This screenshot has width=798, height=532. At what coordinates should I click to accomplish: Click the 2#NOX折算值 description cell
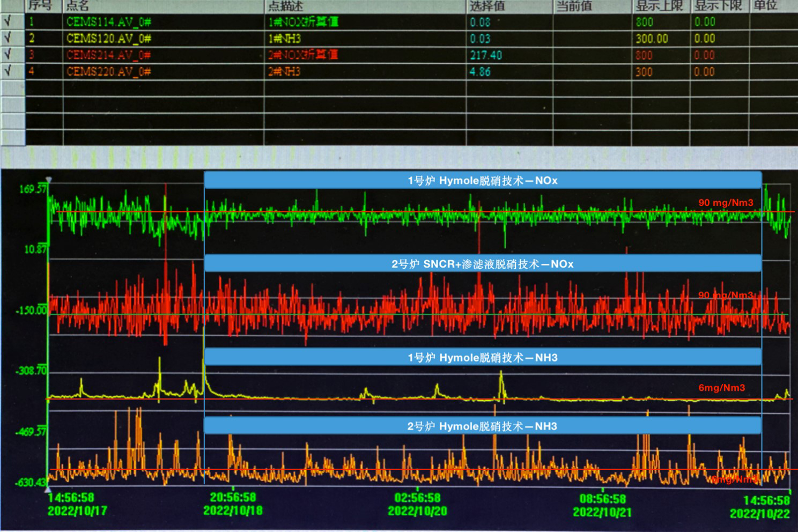coord(303,55)
